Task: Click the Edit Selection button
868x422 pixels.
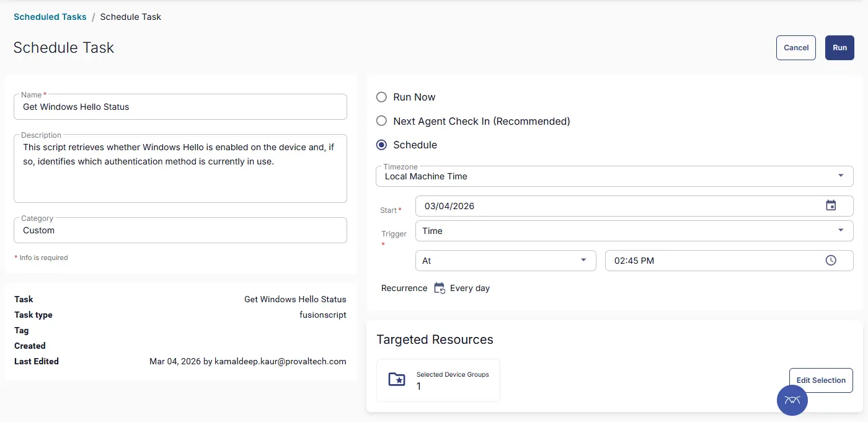Action: (x=820, y=380)
